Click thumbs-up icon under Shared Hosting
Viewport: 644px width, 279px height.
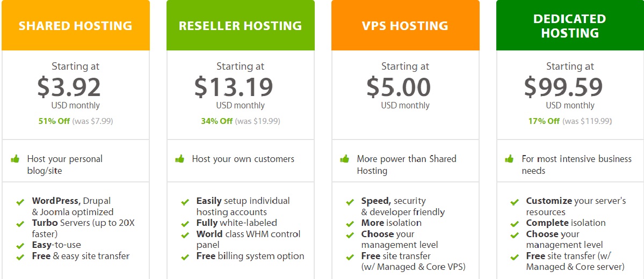click(15, 159)
